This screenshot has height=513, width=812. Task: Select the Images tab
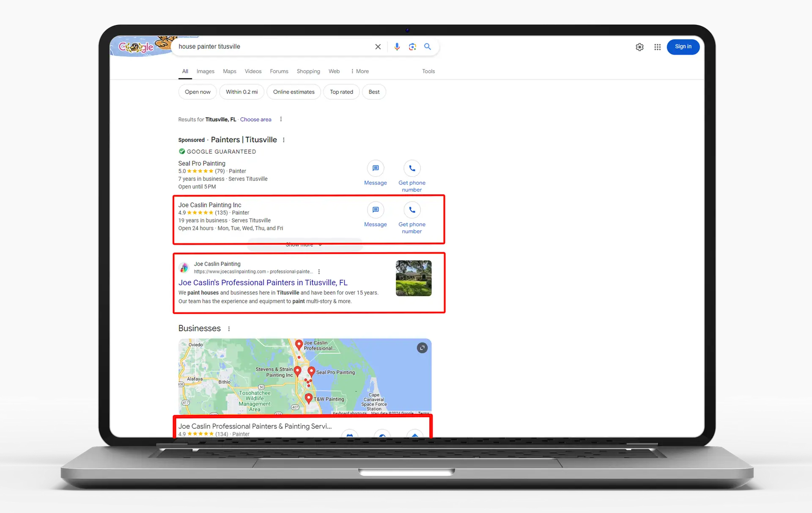(x=205, y=71)
